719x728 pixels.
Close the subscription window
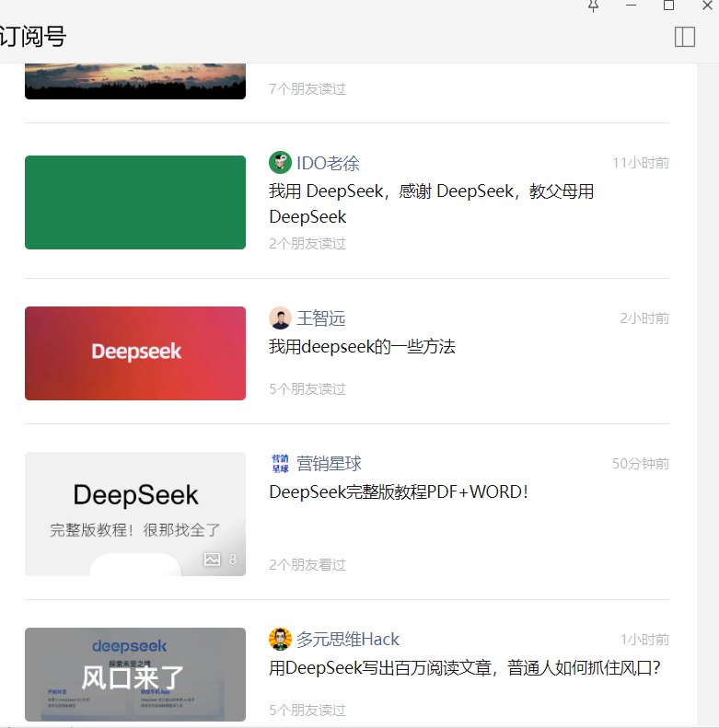(707, 6)
